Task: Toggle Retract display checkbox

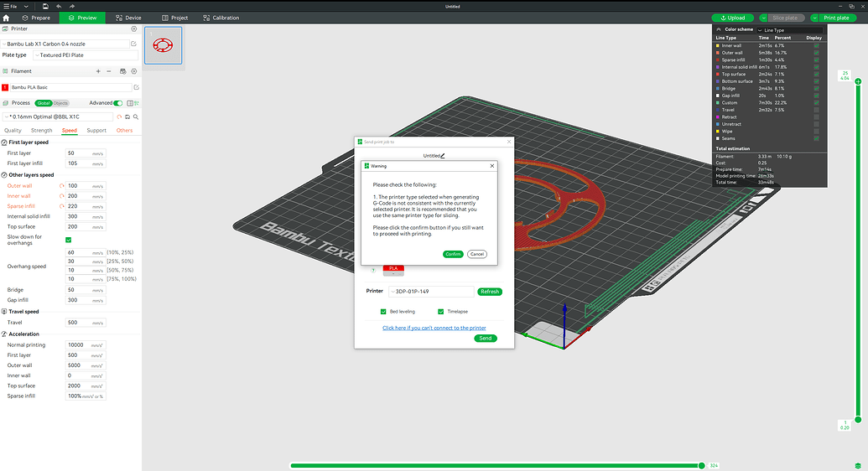Action: 817,117
